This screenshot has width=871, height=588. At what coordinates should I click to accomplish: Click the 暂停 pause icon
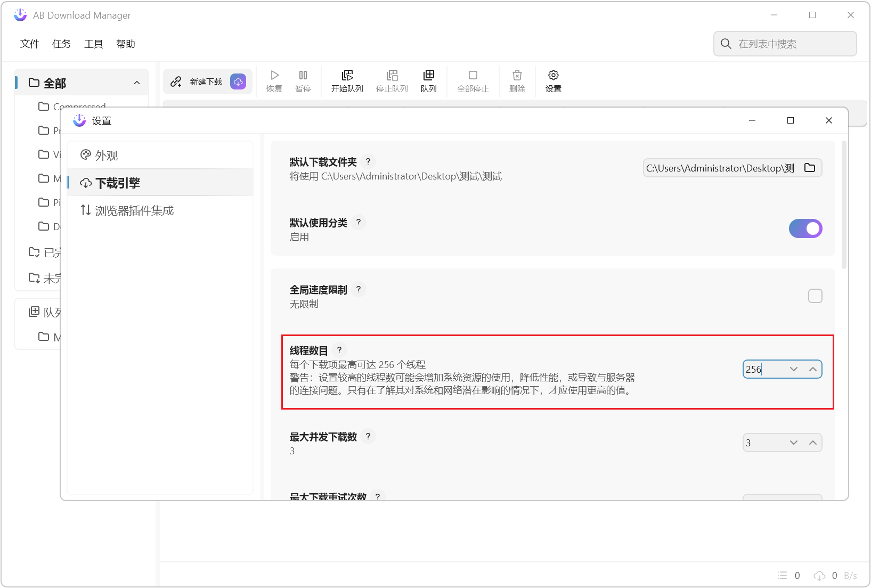pos(303,75)
